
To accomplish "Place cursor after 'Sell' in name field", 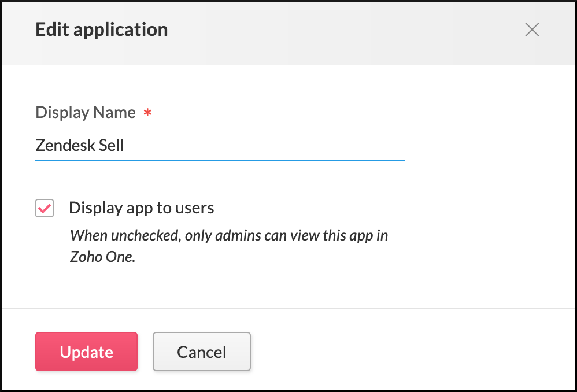I will point(125,145).
